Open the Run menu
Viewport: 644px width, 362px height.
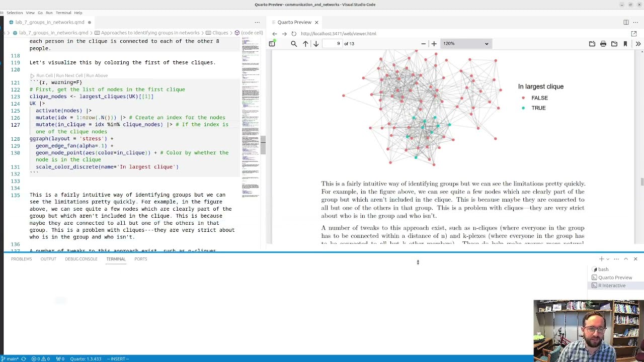pos(49,13)
